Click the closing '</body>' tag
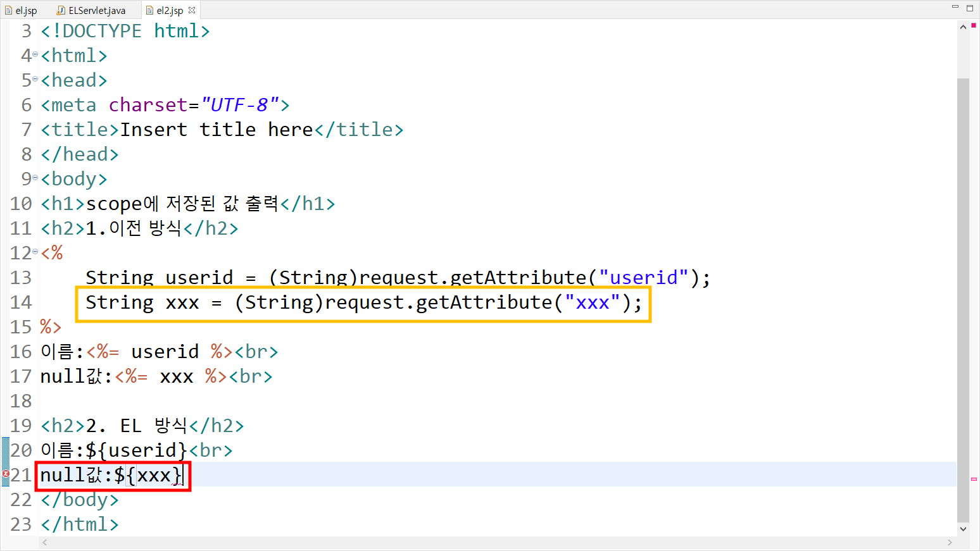The image size is (980, 551). (x=80, y=500)
